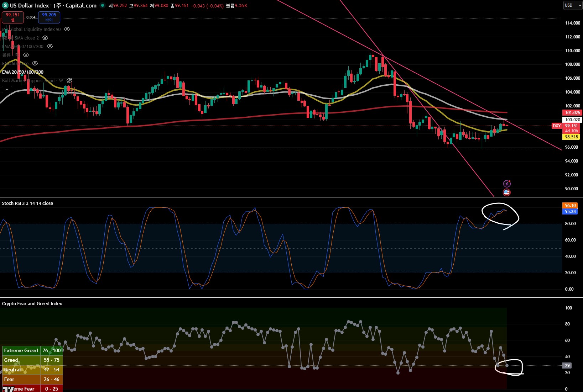Viewport: 583px width, 392px height.
Task: Click the blue 95.34 Stoch RSI value
Action: (x=570, y=211)
